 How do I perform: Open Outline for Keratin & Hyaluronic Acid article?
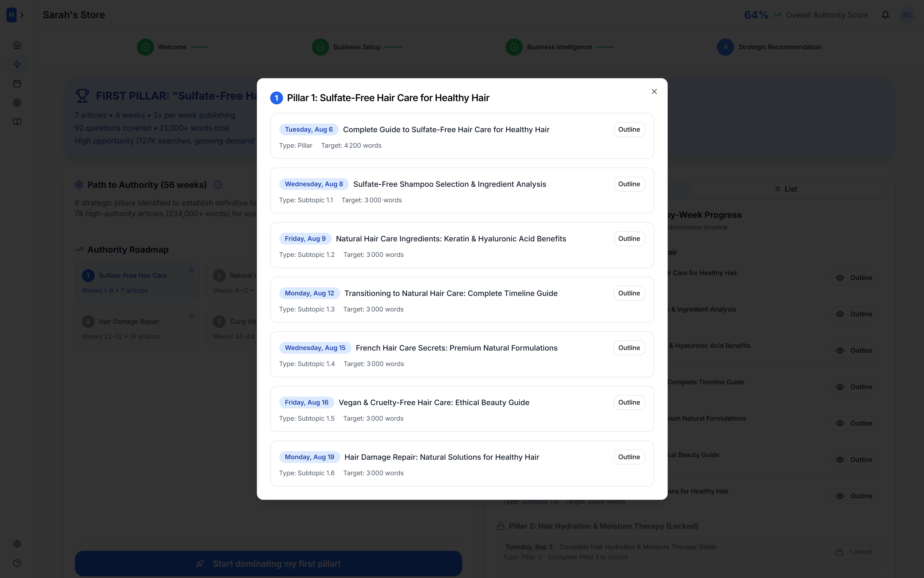coord(629,238)
